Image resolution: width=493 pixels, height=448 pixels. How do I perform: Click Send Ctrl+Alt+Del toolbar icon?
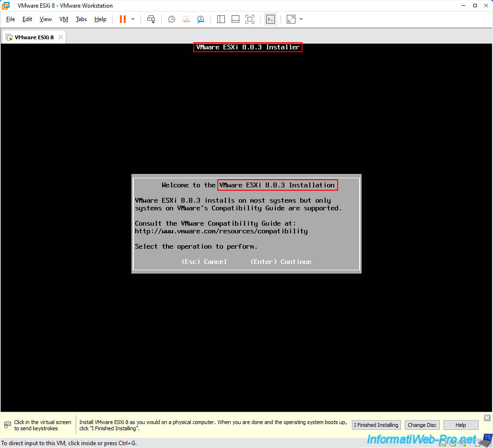[x=151, y=19]
